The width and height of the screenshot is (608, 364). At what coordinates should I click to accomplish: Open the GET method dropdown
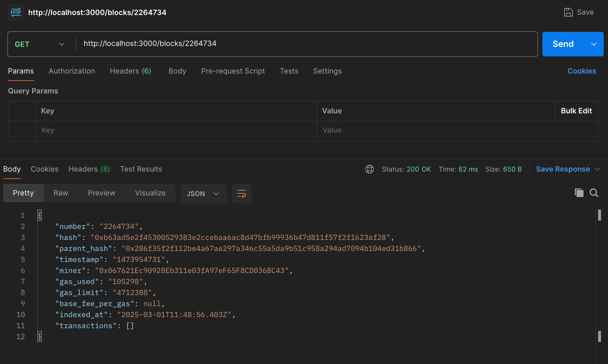(x=40, y=44)
